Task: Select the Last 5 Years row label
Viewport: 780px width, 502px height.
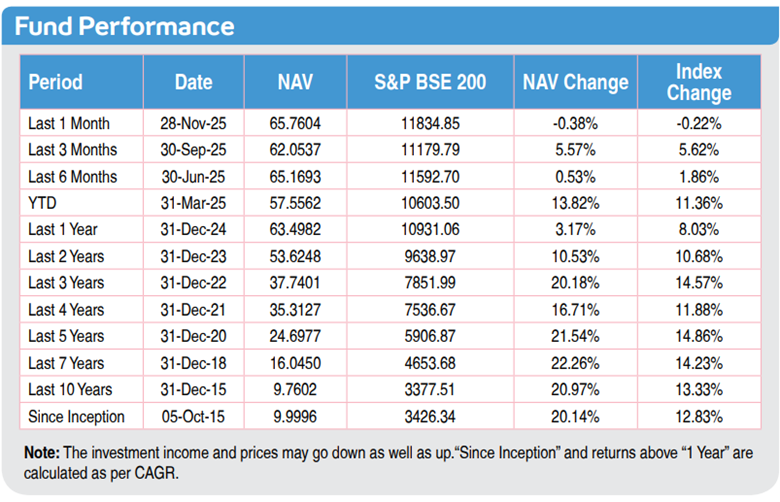Action: [x=67, y=336]
